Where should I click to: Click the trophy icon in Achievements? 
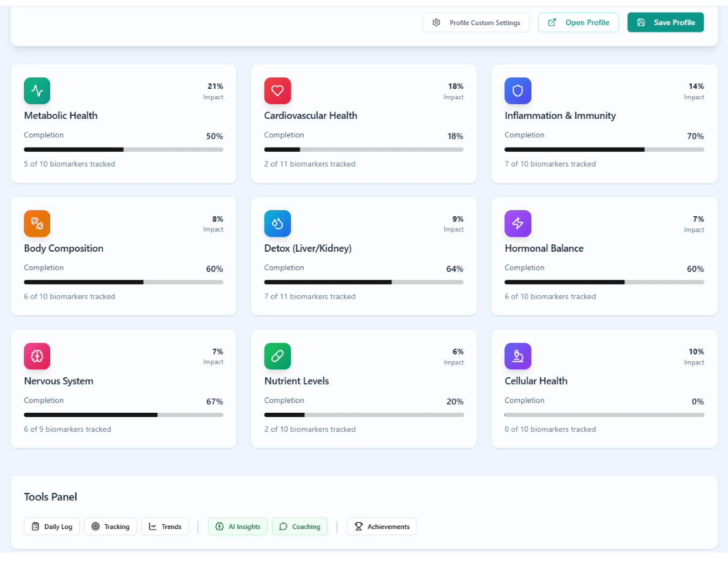point(358,527)
